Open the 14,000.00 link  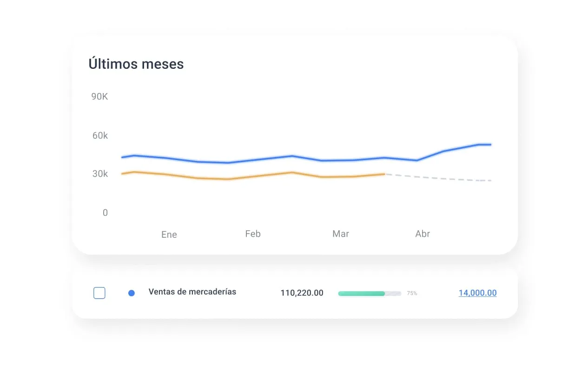point(477,293)
